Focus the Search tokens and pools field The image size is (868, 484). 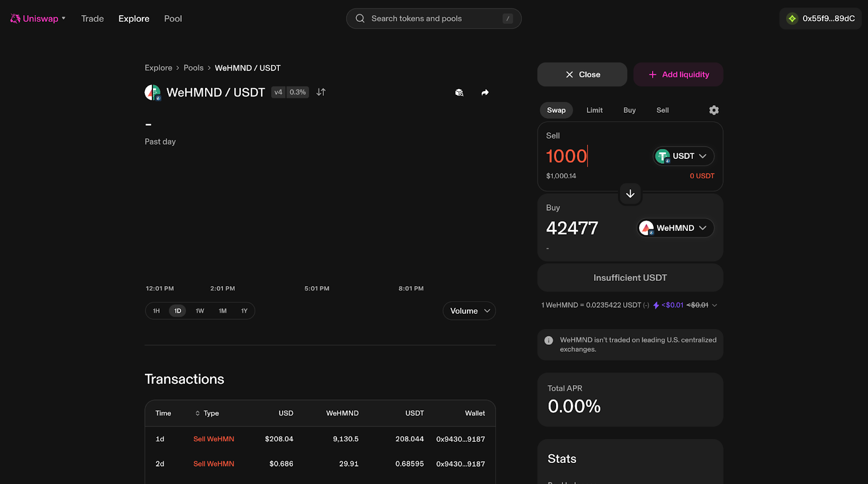point(433,18)
